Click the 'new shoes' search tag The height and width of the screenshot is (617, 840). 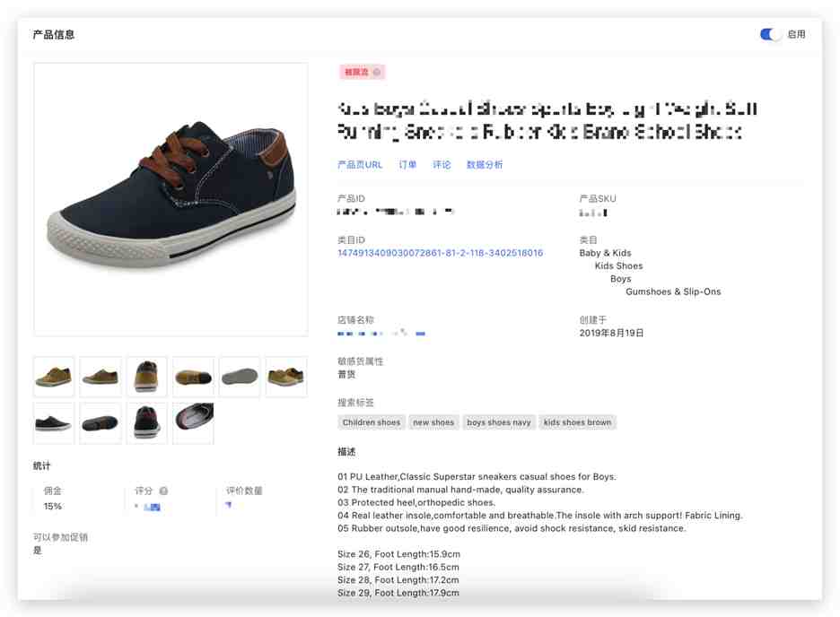[x=433, y=422]
